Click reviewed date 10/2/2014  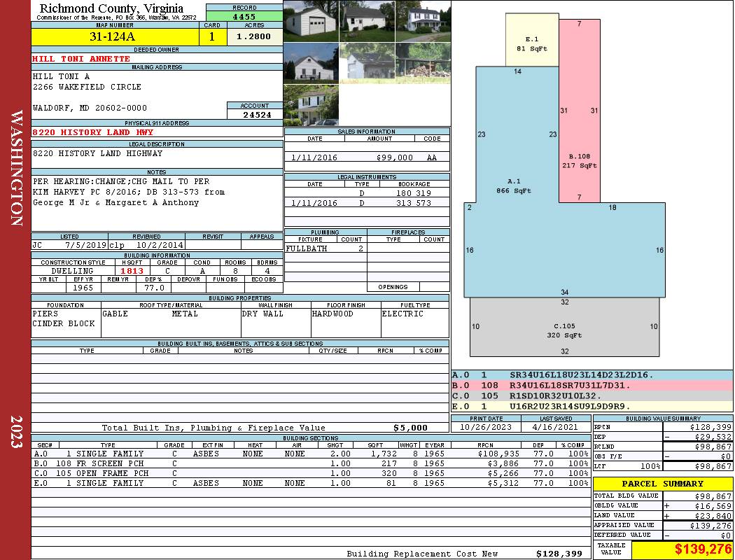pyautogui.click(x=160, y=245)
